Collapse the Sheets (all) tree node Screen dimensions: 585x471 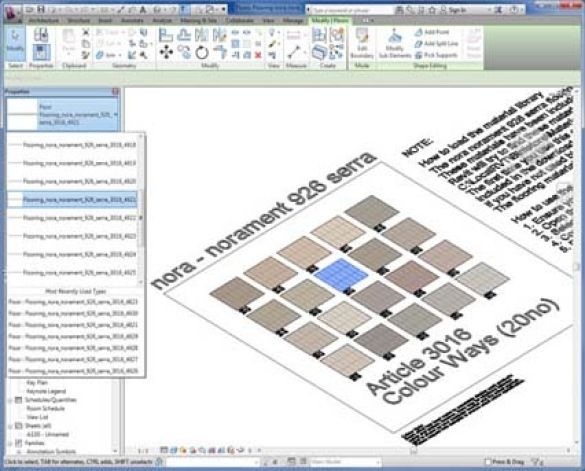pos(10,426)
